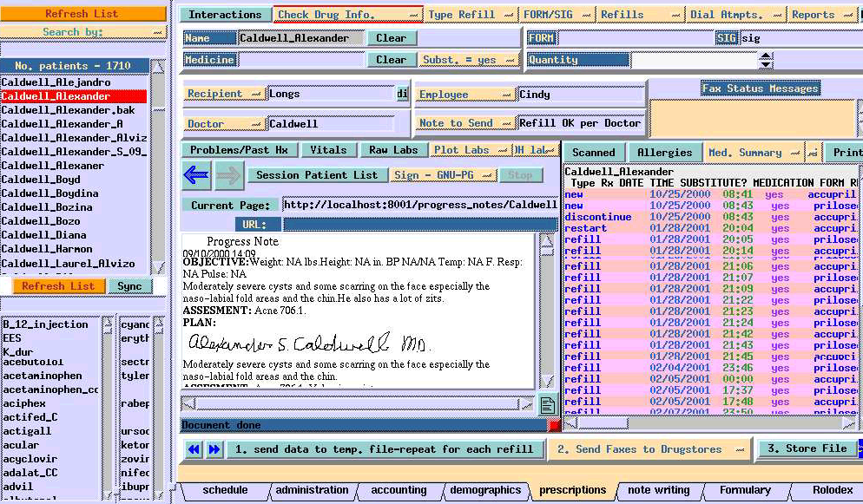The image size is (863, 504).
Task: Click the blue back arrow icon
Action: [x=197, y=175]
